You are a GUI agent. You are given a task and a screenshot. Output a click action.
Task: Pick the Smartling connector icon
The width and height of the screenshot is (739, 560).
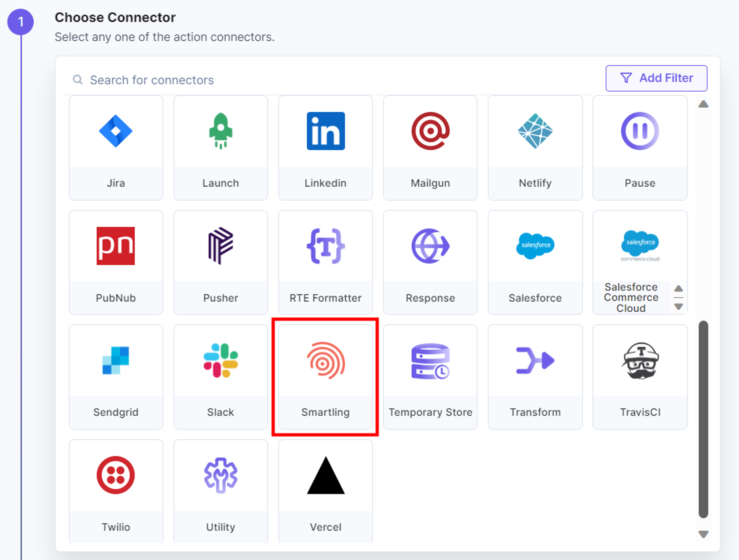pos(326,360)
